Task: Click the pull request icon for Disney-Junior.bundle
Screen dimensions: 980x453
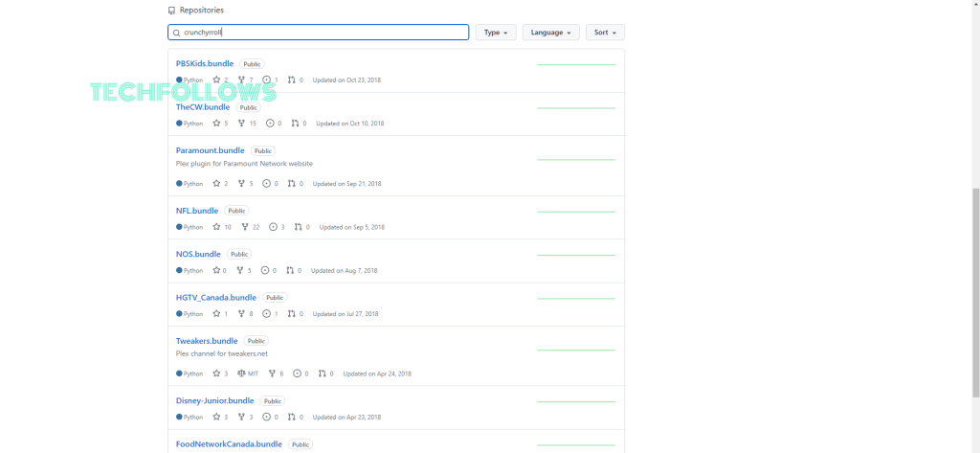Action: point(291,417)
